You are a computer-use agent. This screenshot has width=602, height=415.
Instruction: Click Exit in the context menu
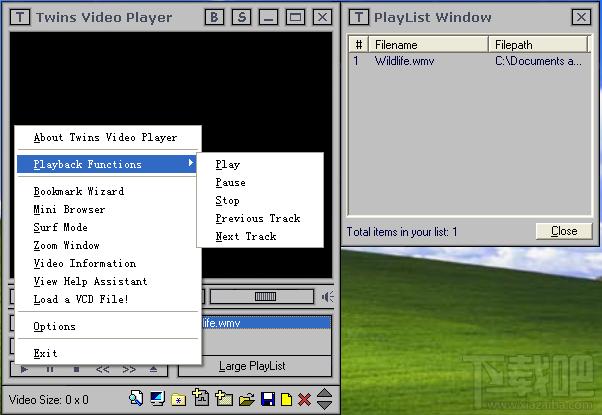108,354
